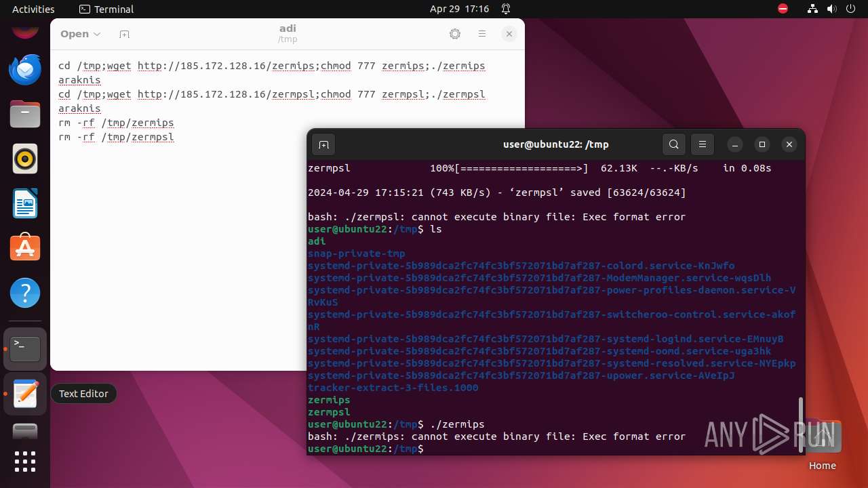Click the network status icon
The width and height of the screenshot is (868, 488).
[813, 9]
